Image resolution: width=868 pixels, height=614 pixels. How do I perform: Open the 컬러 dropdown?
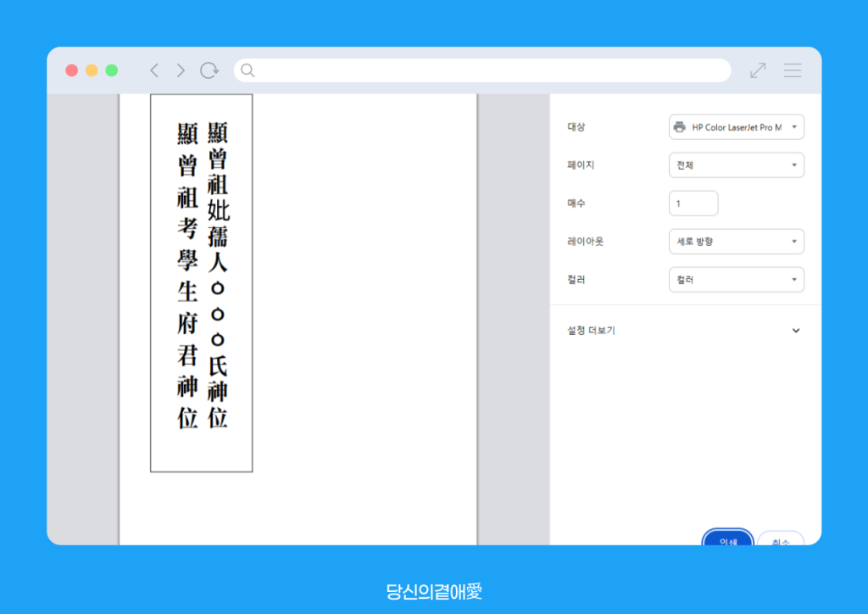[x=736, y=280]
